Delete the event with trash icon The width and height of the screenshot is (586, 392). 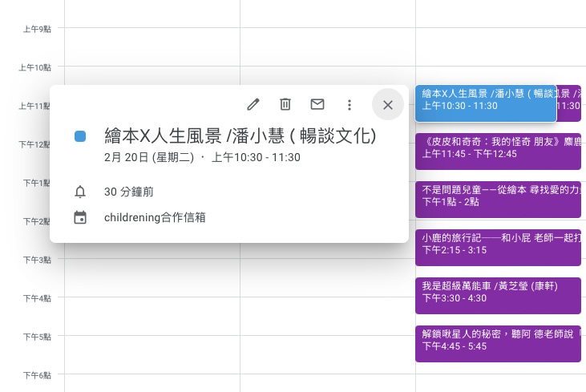[285, 104]
